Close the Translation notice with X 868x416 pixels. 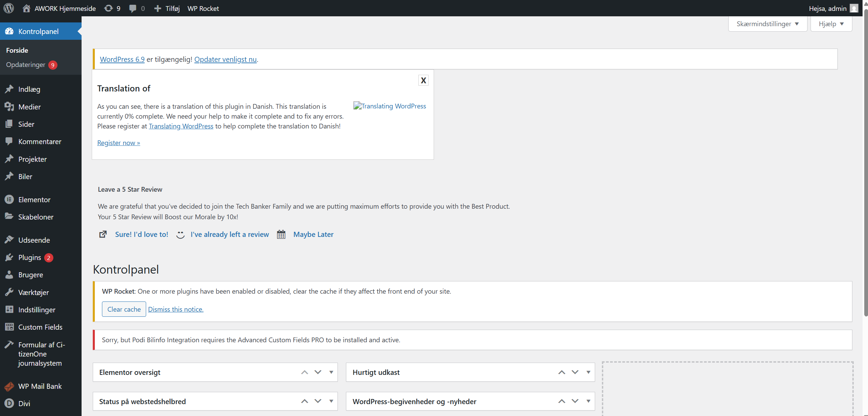point(423,80)
